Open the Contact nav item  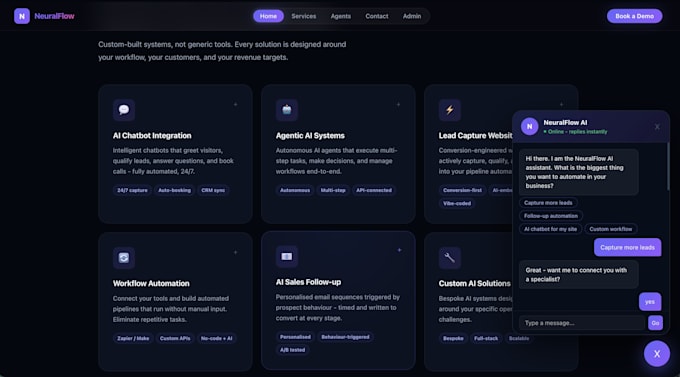click(x=376, y=16)
